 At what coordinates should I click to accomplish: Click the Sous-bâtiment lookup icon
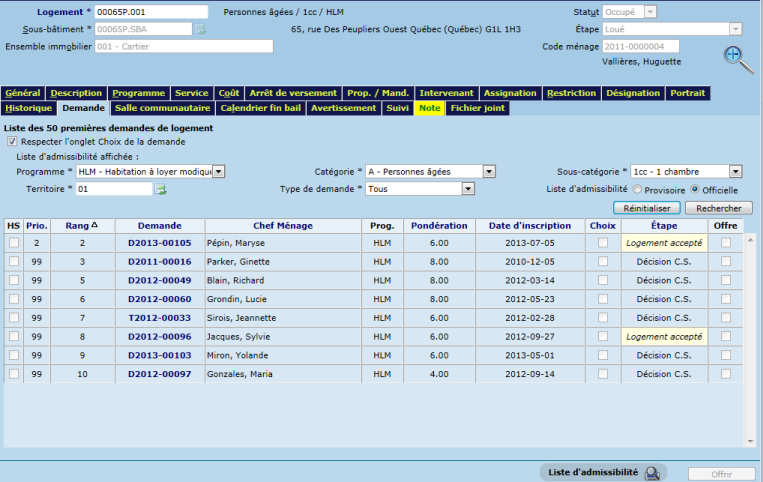[200, 29]
